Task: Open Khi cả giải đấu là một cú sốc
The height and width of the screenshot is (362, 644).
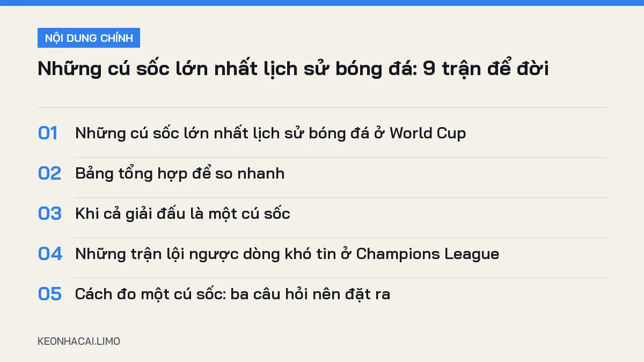Action: [x=182, y=213]
